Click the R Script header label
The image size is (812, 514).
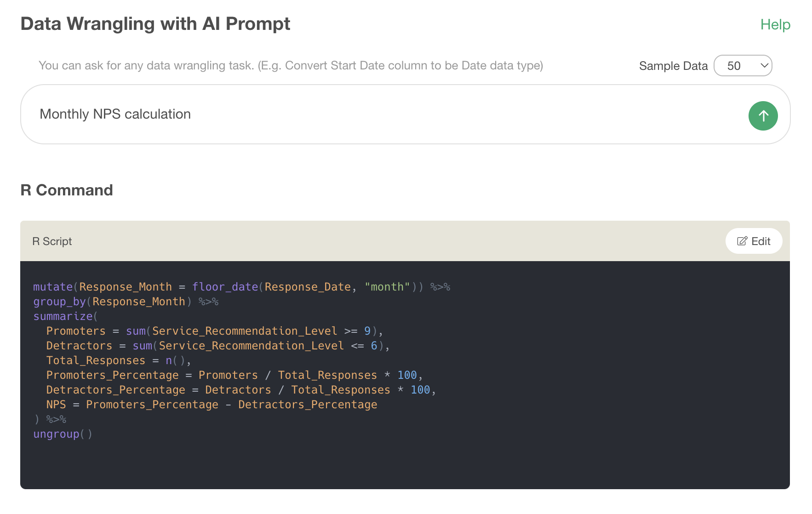coord(52,241)
